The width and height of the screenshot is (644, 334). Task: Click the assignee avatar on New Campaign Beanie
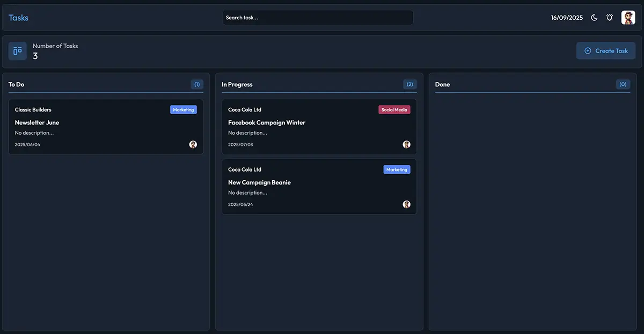(407, 204)
